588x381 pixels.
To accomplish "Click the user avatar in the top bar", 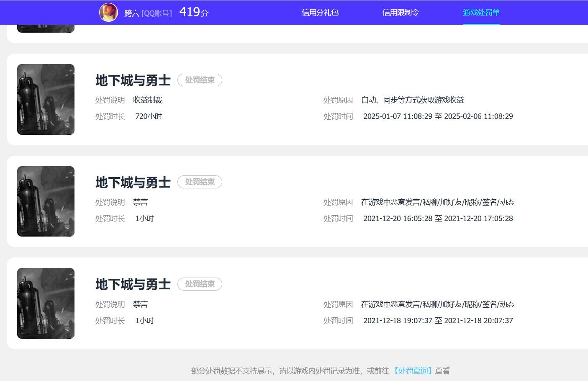I will tap(108, 13).
